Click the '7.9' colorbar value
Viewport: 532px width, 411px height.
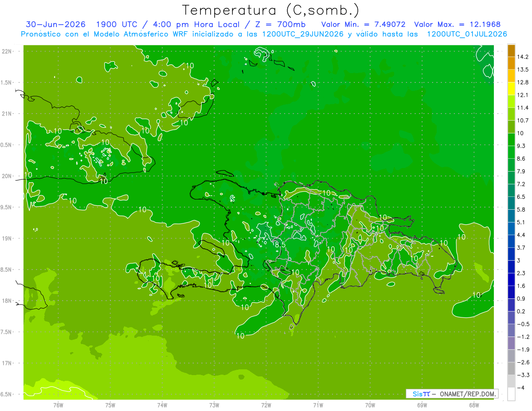pyautogui.click(x=521, y=171)
